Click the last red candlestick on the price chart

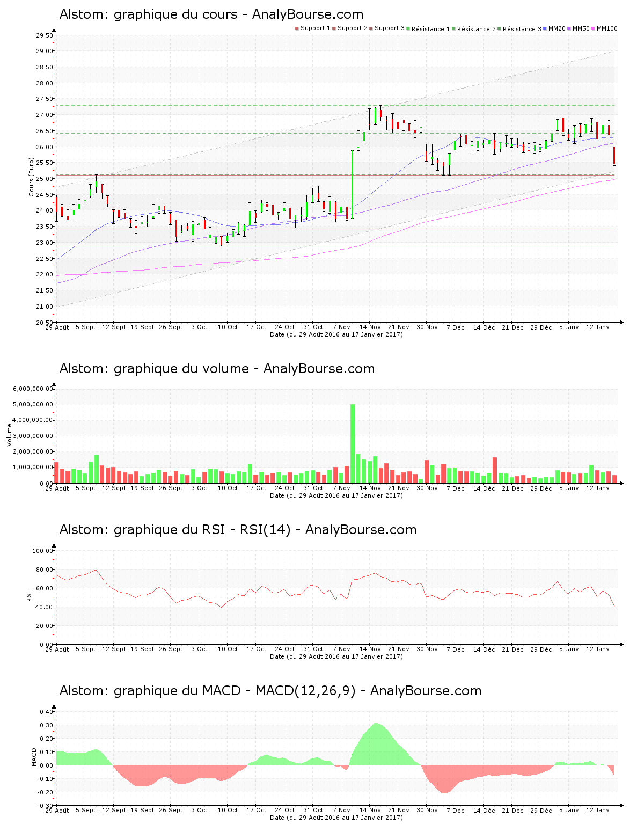click(x=614, y=155)
